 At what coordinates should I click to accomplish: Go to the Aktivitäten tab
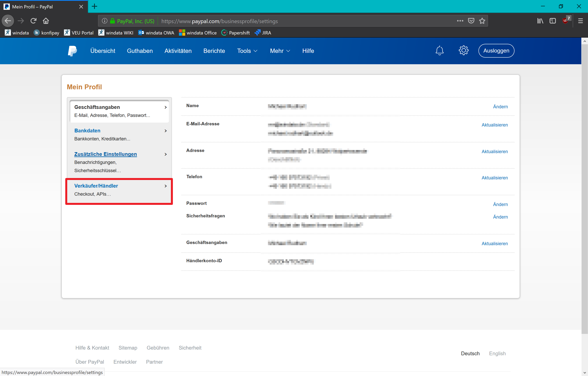coord(178,51)
